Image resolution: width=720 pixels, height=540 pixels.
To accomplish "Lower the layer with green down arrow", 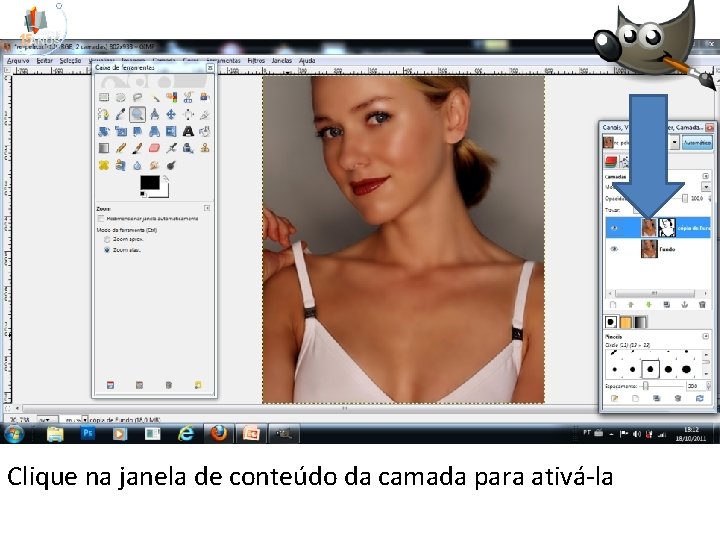I will pyautogui.click(x=648, y=305).
